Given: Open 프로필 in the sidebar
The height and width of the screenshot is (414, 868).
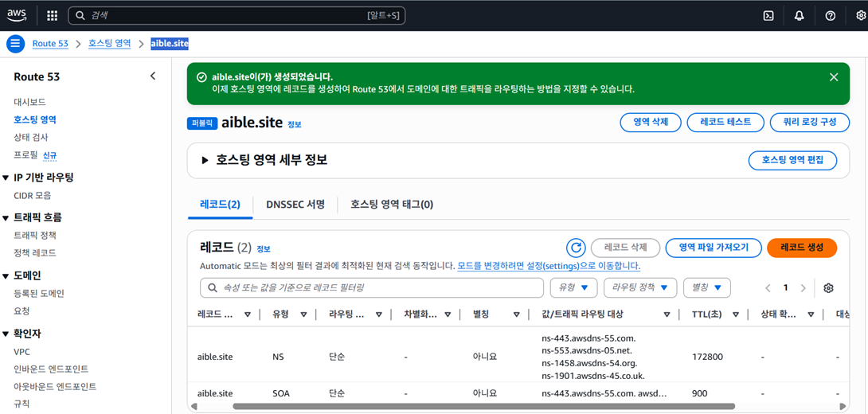Looking at the screenshot, I should pyautogui.click(x=26, y=155).
